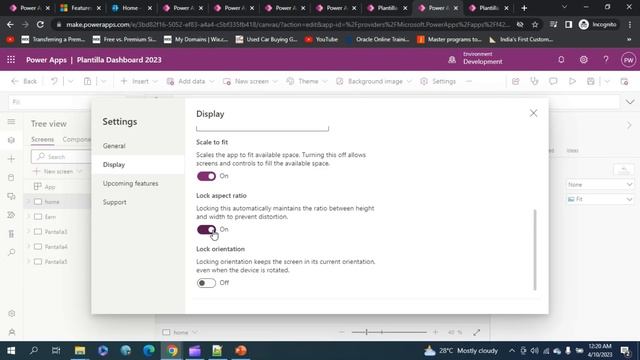The image size is (640, 360).
Task: Open the Fit dropdown in properties
Action: (x=600, y=199)
